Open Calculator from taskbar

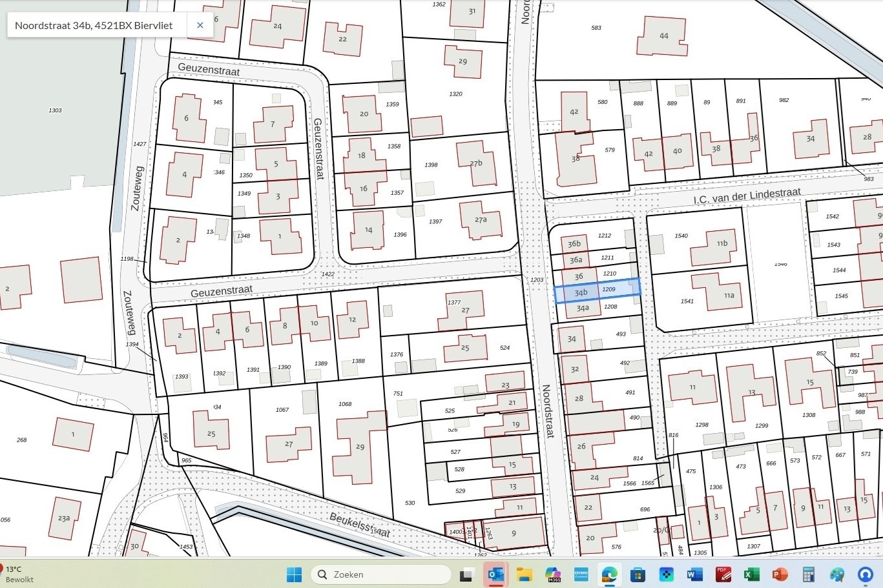[808, 574]
